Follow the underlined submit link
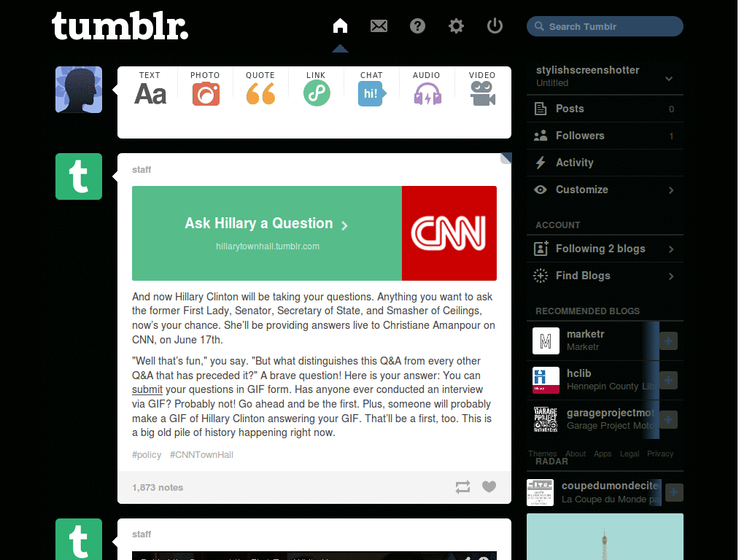The height and width of the screenshot is (560, 747). click(147, 389)
